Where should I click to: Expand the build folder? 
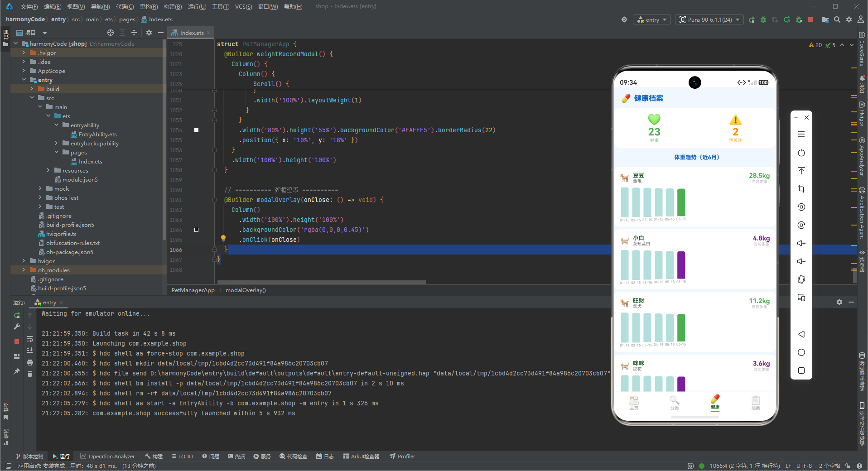(x=32, y=89)
